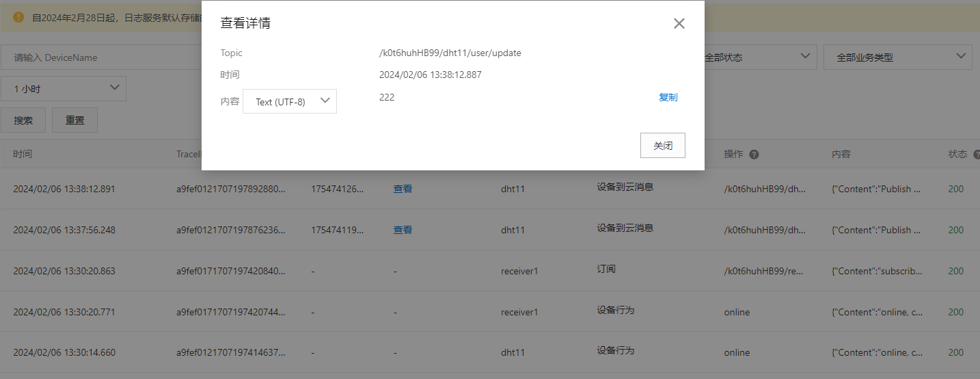Click the help icon next to 操作 header
This screenshot has height=379, width=980.
pos(754,155)
